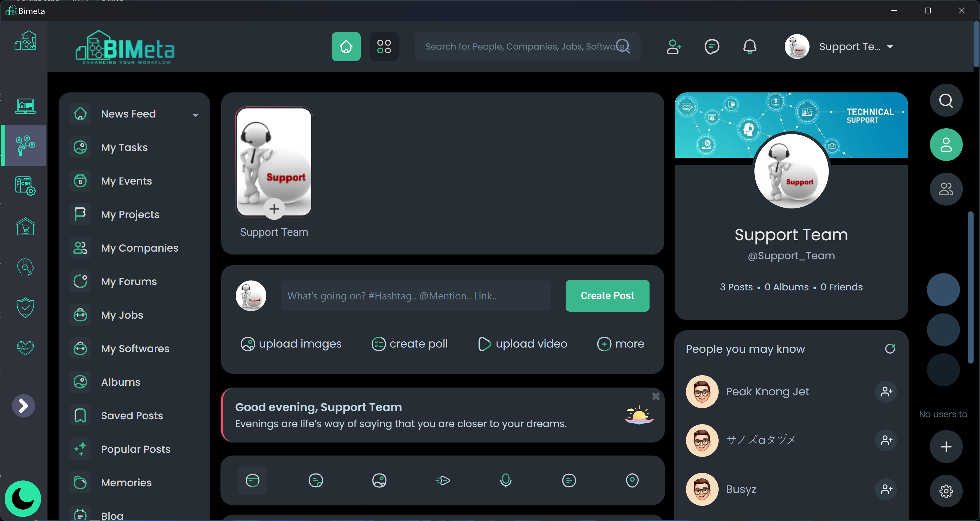The width and height of the screenshot is (980, 521).
Task: Select the all posts filter tab
Action: (253, 480)
